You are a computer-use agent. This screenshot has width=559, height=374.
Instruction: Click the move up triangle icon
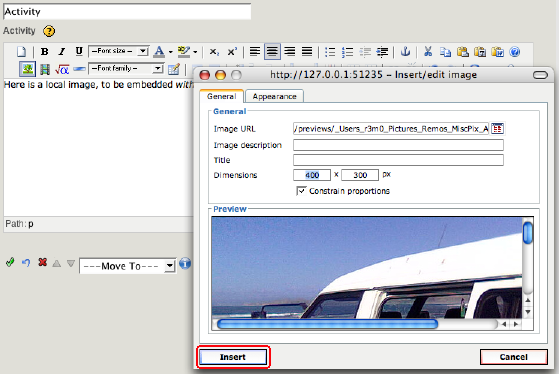pyautogui.click(x=56, y=263)
